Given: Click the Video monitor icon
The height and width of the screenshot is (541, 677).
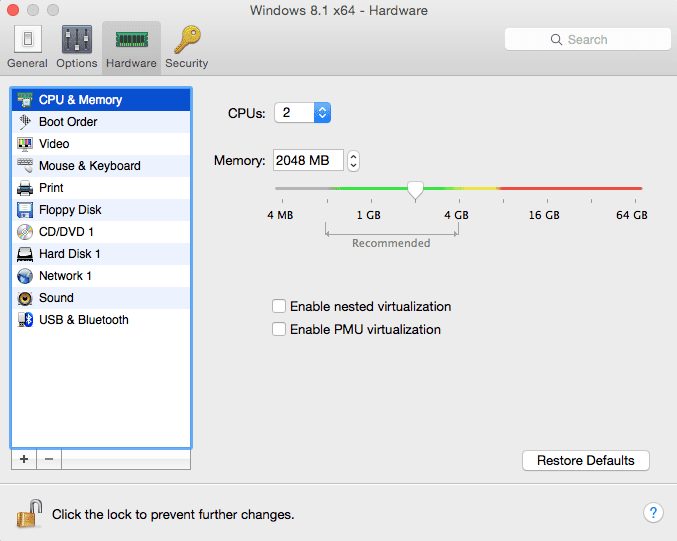Looking at the screenshot, I should point(25,144).
